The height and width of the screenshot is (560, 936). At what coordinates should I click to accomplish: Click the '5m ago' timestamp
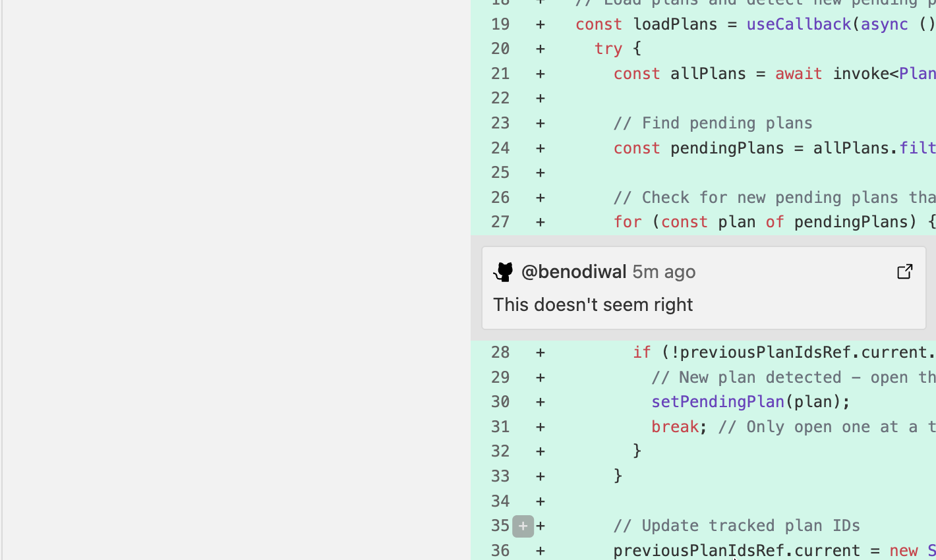coord(664,271)
